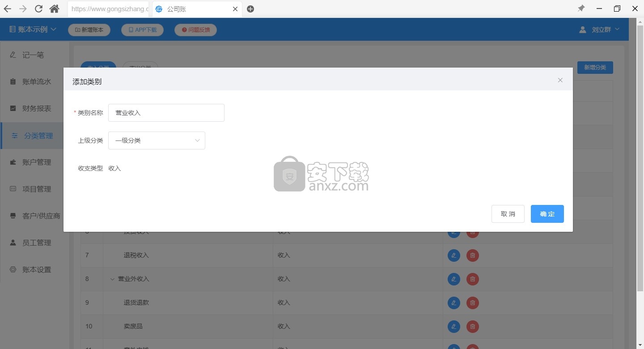Open 员工管理 in the sidebar
This screenshot has height=349, width=644.
35,243
